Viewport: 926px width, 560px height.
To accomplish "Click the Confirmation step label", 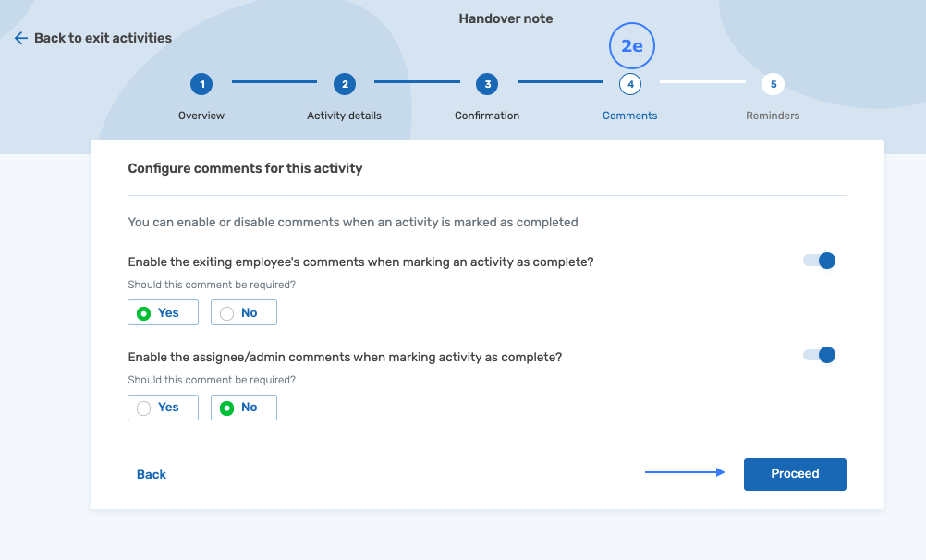I will coord(487,116).
